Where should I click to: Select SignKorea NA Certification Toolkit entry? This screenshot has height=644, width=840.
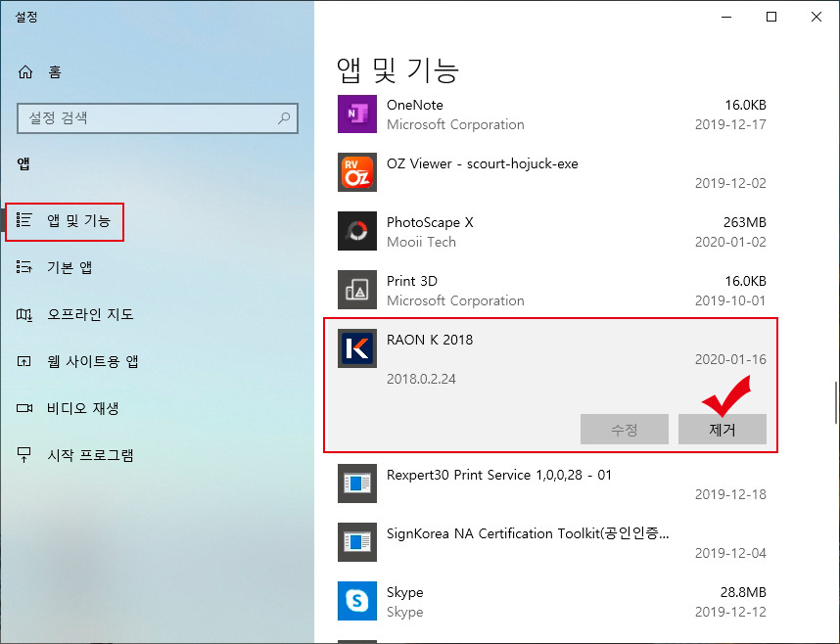pos(528,533)
